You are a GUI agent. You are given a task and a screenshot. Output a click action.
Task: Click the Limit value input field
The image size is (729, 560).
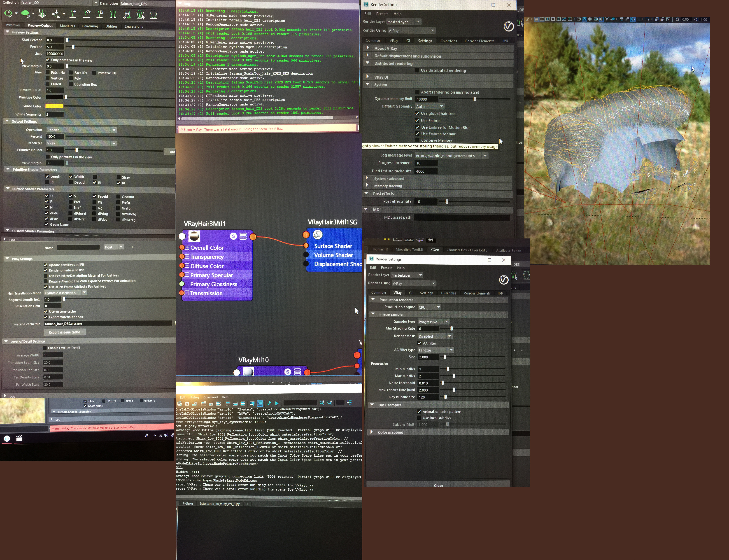pyautogui.click(x=55, y=54)
